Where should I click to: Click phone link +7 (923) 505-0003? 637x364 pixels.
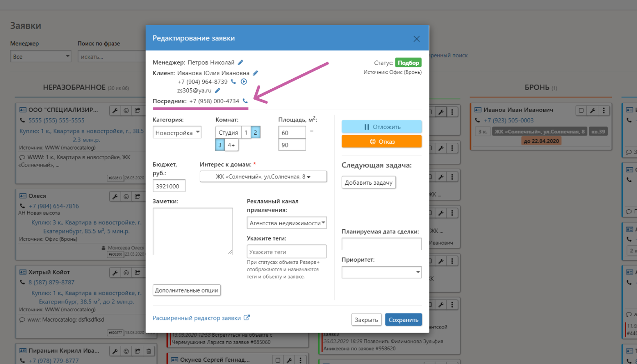coord(509,121)
